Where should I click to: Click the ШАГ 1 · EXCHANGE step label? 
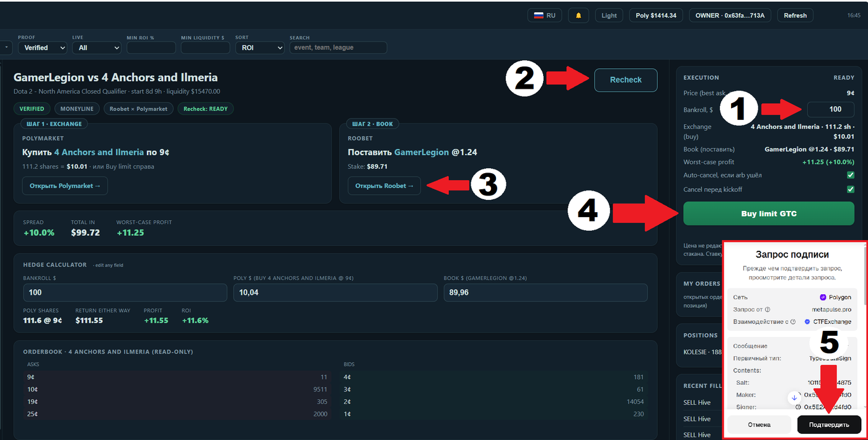[55, 124]
